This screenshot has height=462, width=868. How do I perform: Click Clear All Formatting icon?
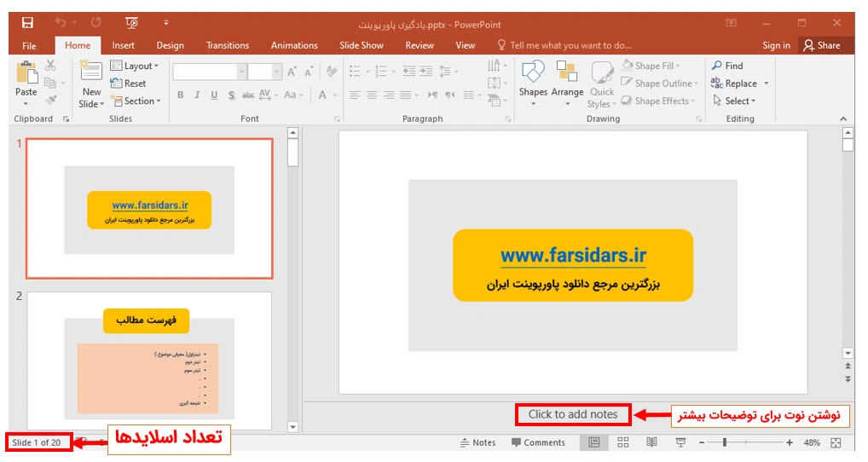tap(332, 72)
